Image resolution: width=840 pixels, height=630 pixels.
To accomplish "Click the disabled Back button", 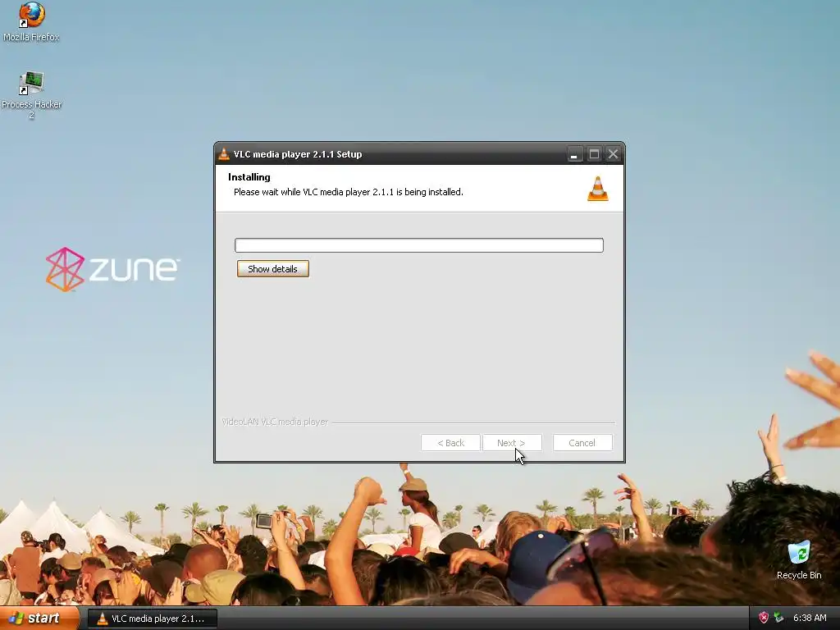I will pyautogui.click(x=450, y=443).
